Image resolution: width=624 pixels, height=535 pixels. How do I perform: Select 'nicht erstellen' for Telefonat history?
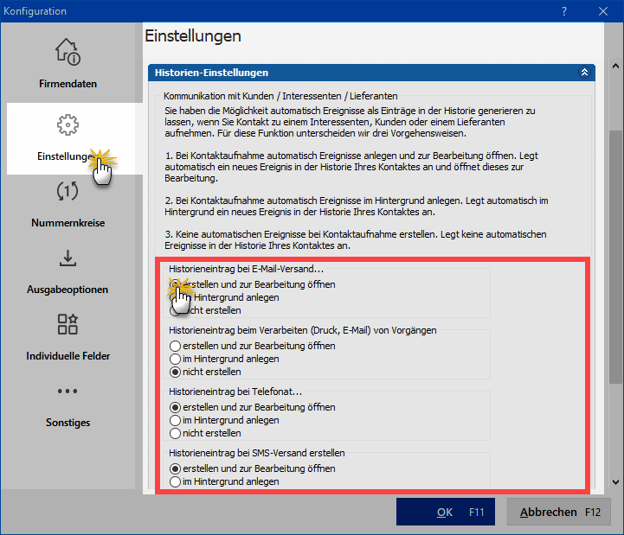(x=176, y=433)
